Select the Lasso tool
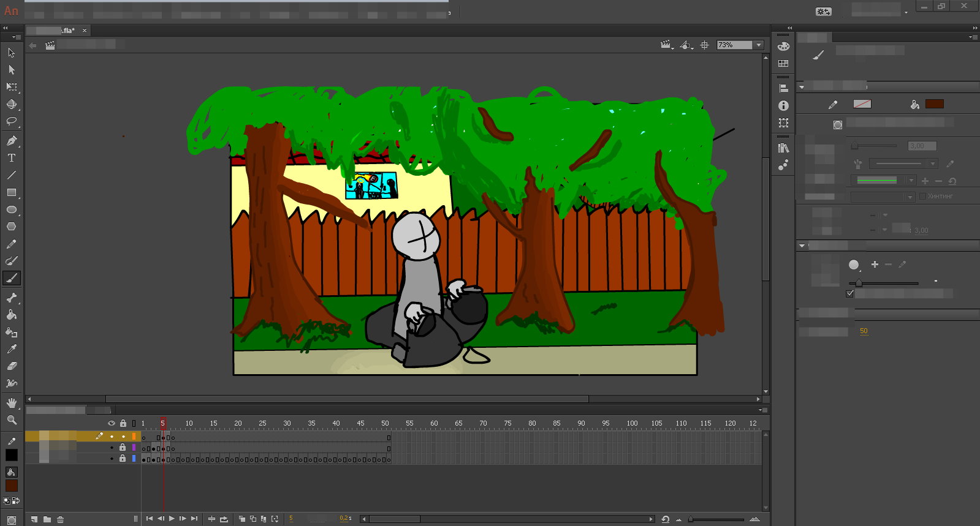 11,121
